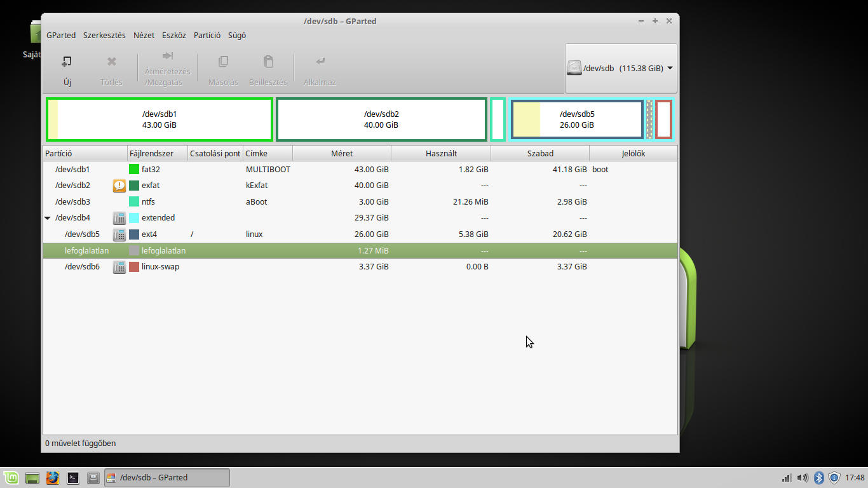
Task: Select /dev/sdb5 block in the disk map
Action: (577, 119)
